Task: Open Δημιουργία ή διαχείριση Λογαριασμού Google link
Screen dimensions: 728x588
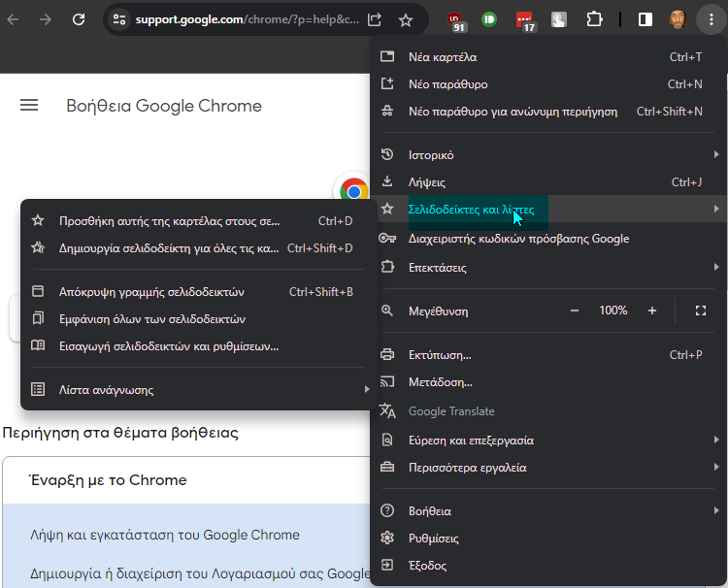Action: pyautogui.click(x=200, y=573)
